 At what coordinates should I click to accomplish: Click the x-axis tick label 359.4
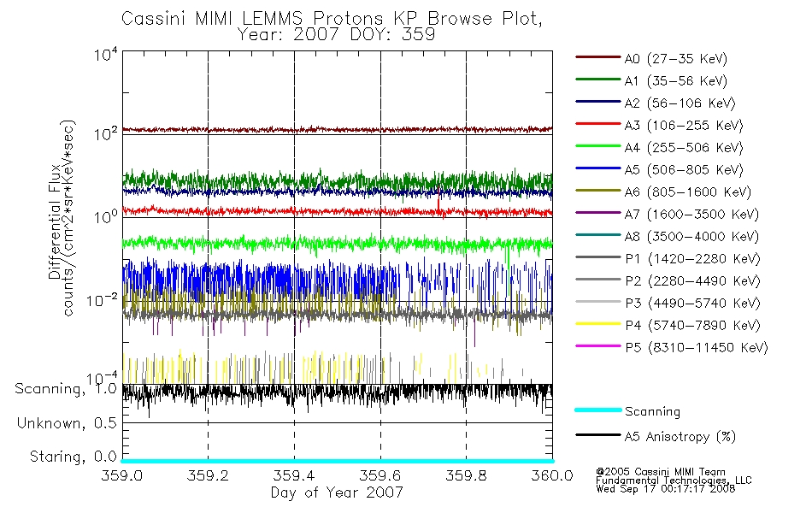tap(294, 475)
